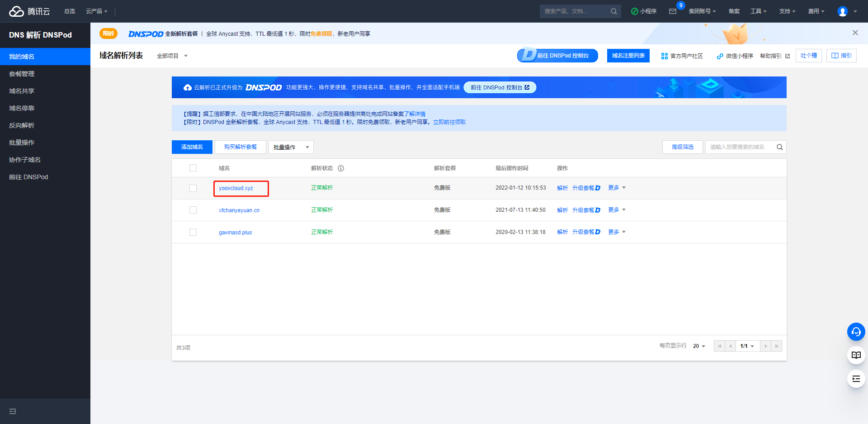Expand the 支持 menu
Image resolution: width=868 pixels, height=424 pixels.
pos(787,11)
